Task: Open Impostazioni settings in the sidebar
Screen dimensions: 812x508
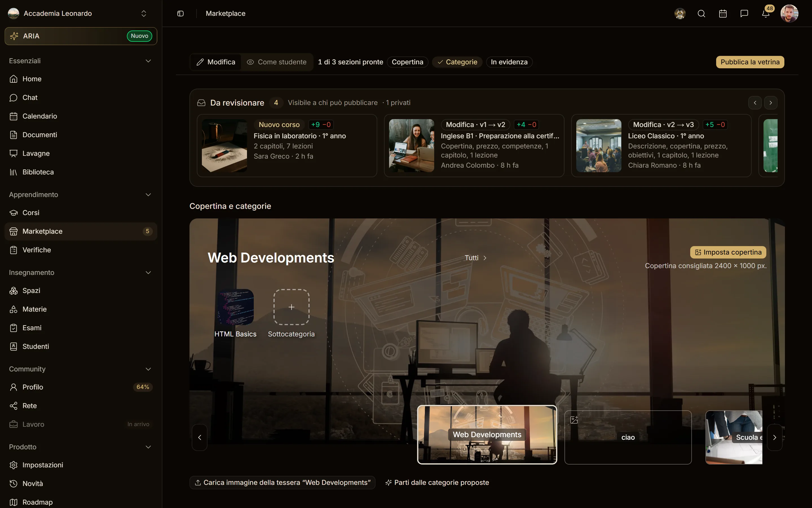Action: coord(81,465)
